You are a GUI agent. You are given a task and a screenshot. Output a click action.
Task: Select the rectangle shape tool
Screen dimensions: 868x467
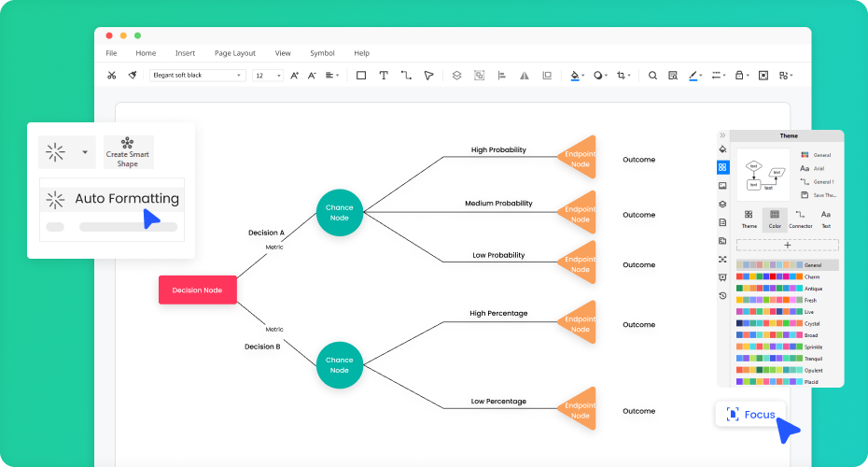[361, 75]
